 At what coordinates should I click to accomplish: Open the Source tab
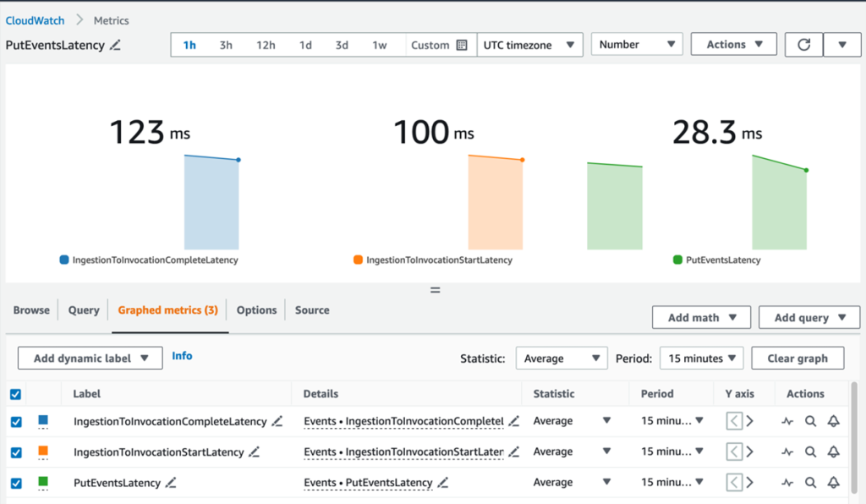(311, 310)
